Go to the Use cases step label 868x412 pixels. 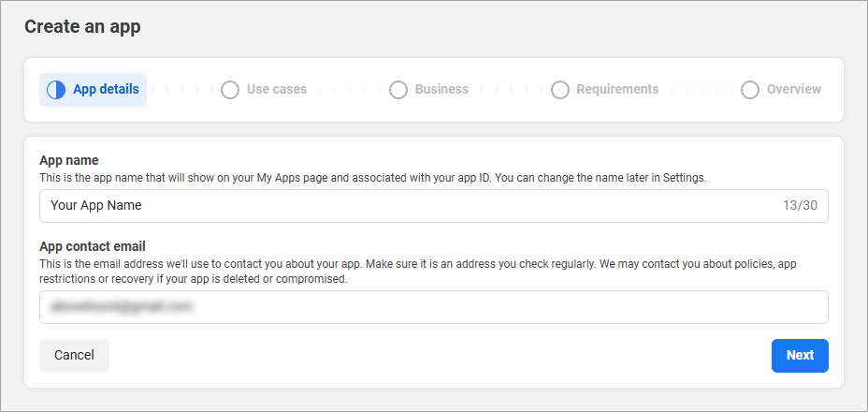[x=277, y=90]
